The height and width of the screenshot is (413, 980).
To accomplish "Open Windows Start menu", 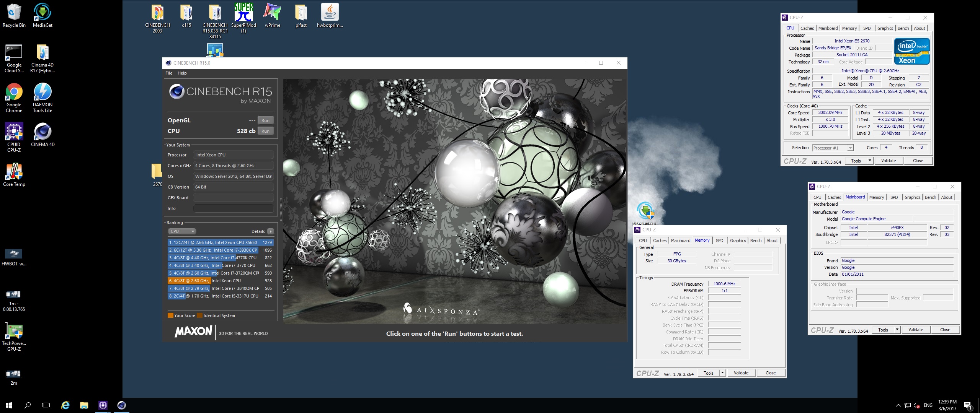I will [9, 405].
